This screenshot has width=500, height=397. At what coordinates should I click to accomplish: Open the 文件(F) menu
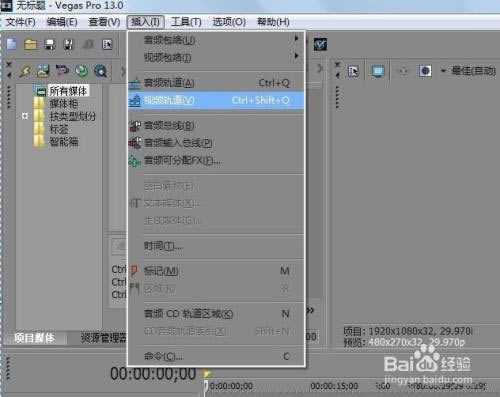pos(20,22)
